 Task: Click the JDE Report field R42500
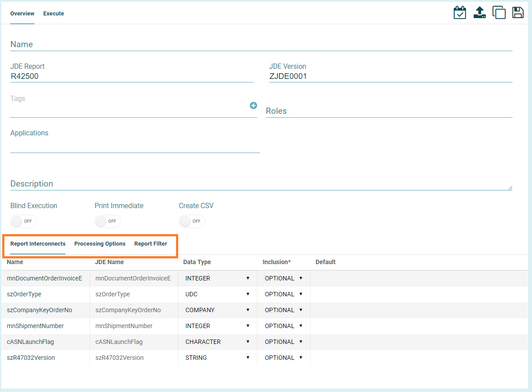[131, 76]
